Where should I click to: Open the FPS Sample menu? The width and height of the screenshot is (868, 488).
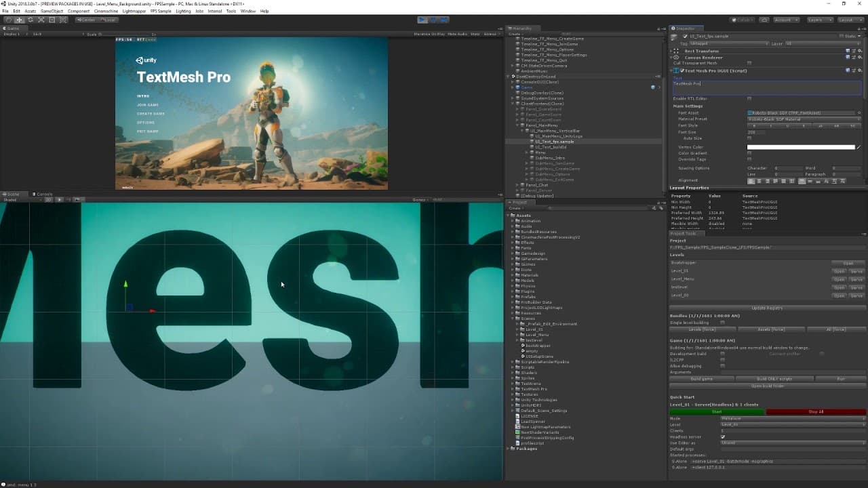coord(161,12)
